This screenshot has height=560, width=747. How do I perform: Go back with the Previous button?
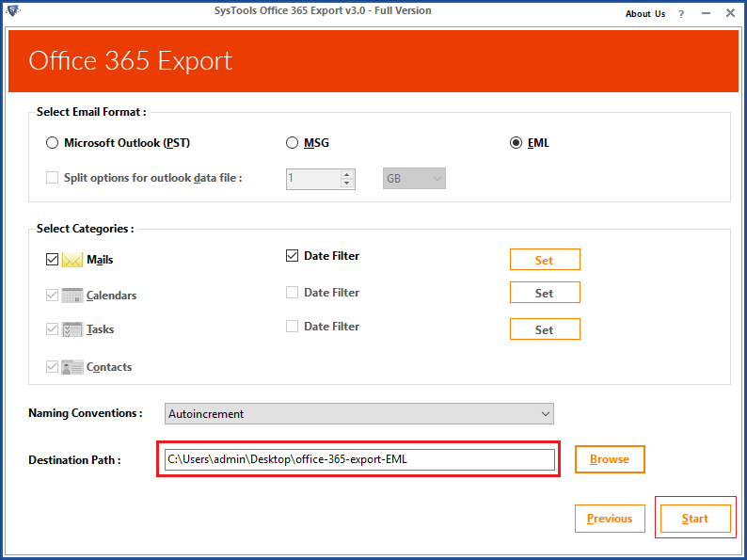(610, 519)
